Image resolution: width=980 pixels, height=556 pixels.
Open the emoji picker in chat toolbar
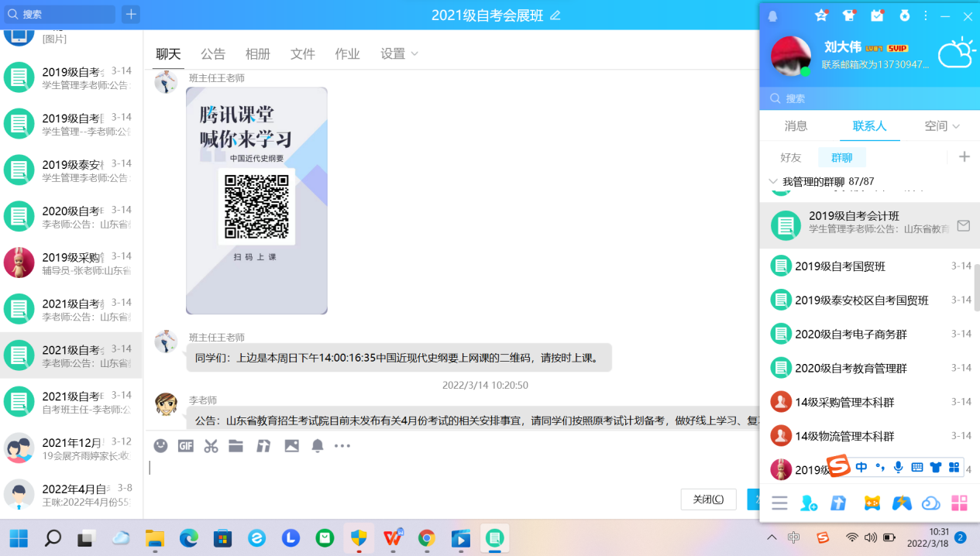(x=160, y=446)
